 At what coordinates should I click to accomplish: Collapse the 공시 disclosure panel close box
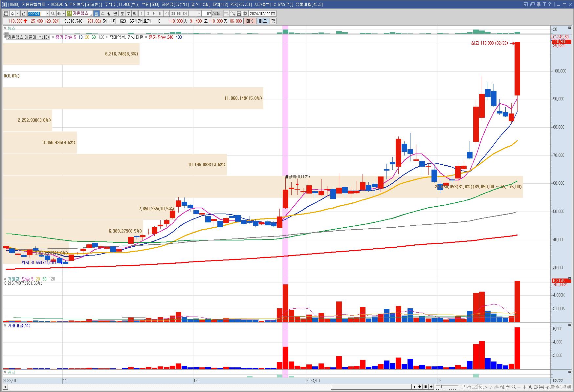(x=570, y=372)
